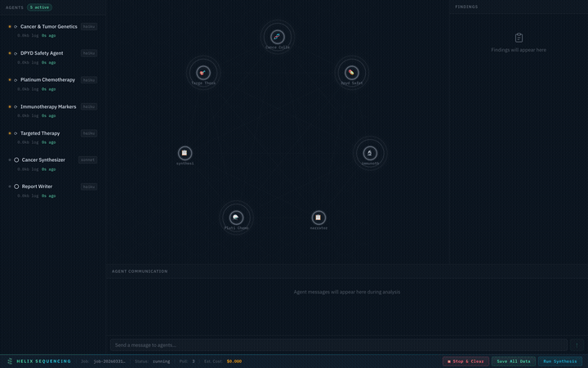This screenshot has height=368, width=588.
Task: Click haiku badge on Targeted Therapy
Action: tap(89, 133)
